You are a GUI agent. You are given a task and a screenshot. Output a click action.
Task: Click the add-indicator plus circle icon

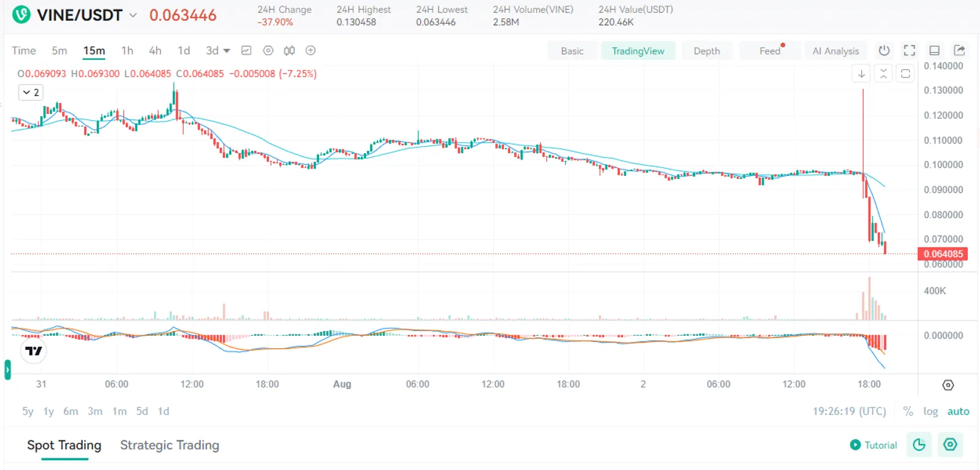(x=311, y=51)
